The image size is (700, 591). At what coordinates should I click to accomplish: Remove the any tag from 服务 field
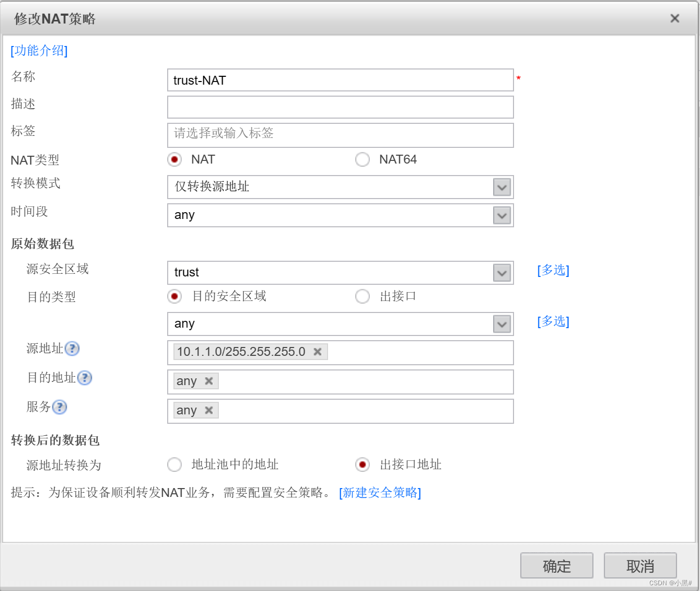tap(208, 410)
